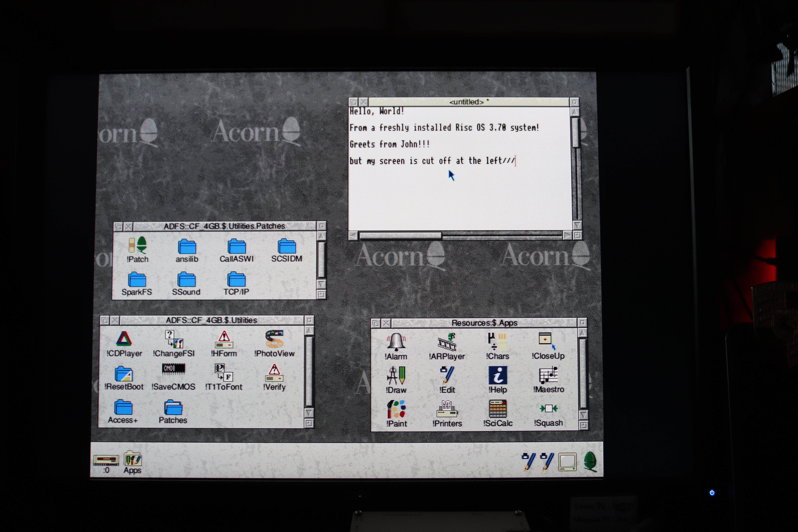The width and height of the screenshot is (798, 532).
Task: Click scroll left arrow in untitled editor window
Action: pyautogui.click(x=353, y=235)
